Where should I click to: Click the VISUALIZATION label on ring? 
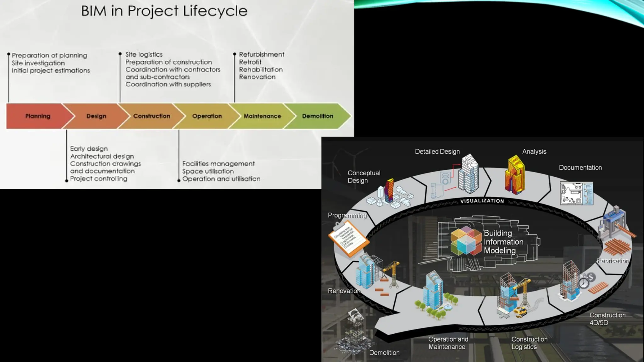pyautogui.click(x=482, y=201)
